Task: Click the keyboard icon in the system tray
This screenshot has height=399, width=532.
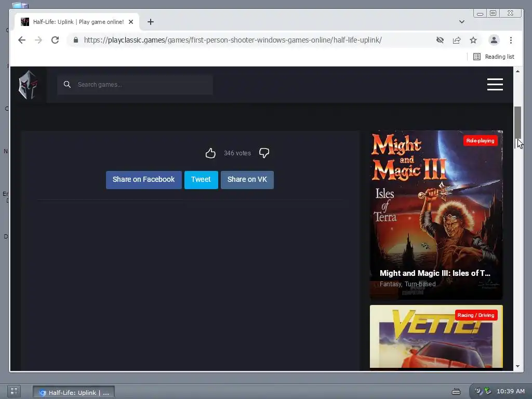Action: 456,392
